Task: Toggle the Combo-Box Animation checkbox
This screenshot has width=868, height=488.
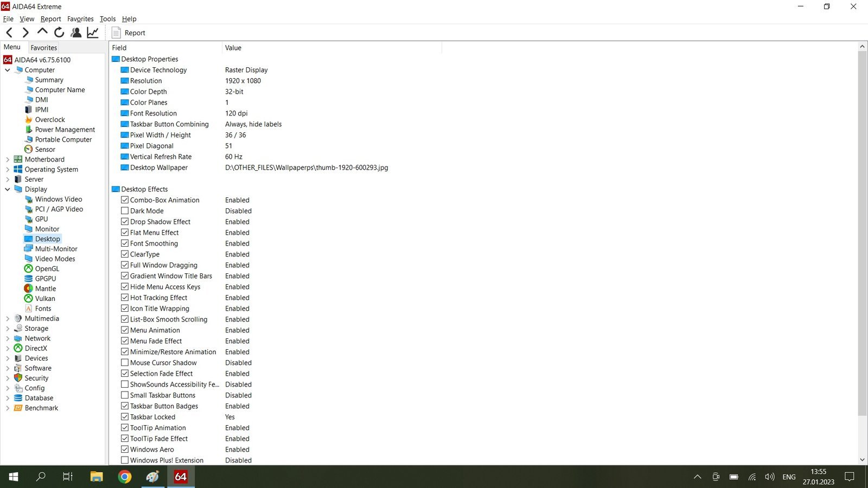Action: (125, 200)
